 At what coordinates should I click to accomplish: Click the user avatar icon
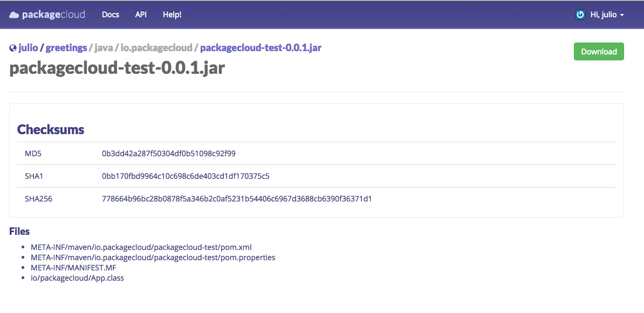[580, 15]
